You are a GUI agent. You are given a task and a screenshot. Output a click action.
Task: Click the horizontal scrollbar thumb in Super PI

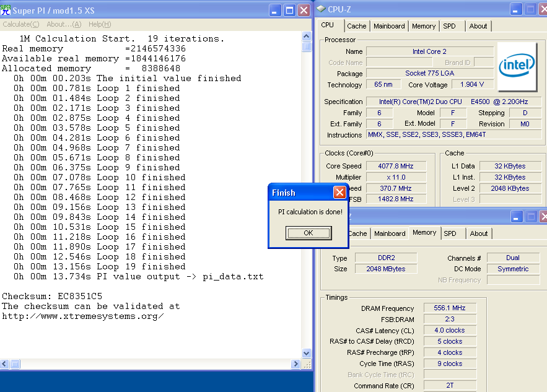tap(15, 364)
